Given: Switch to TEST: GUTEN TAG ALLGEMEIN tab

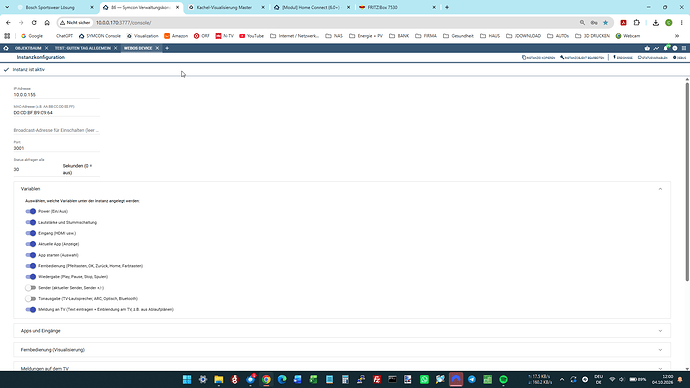Looking at the screenshot, I should pyautogui.click(x=83, y=48).
